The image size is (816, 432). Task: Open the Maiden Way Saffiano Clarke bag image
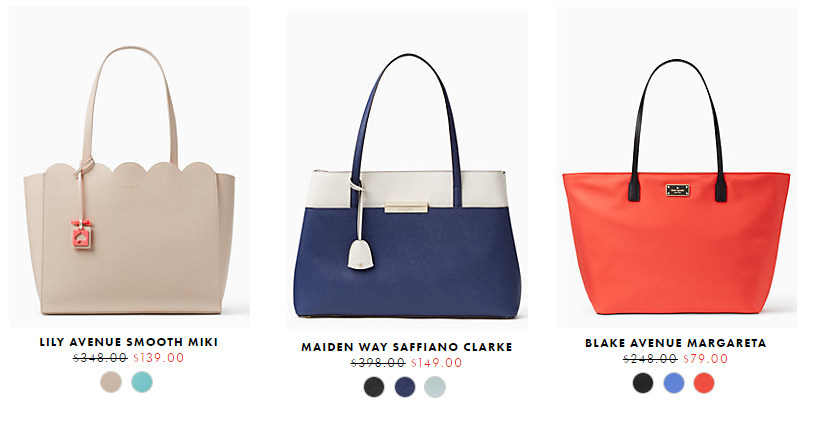(407, 171)
